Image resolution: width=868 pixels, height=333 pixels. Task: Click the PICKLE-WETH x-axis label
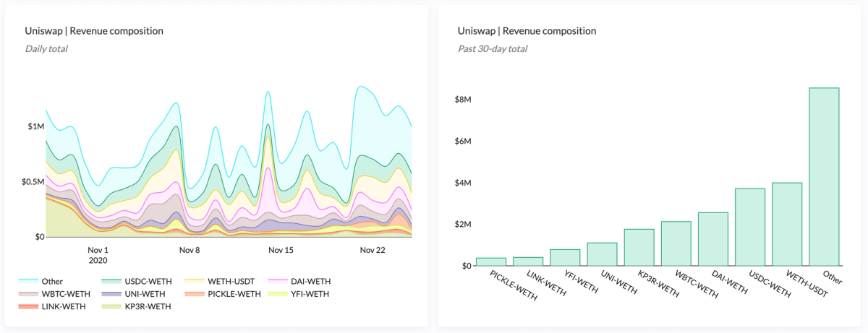514,285
